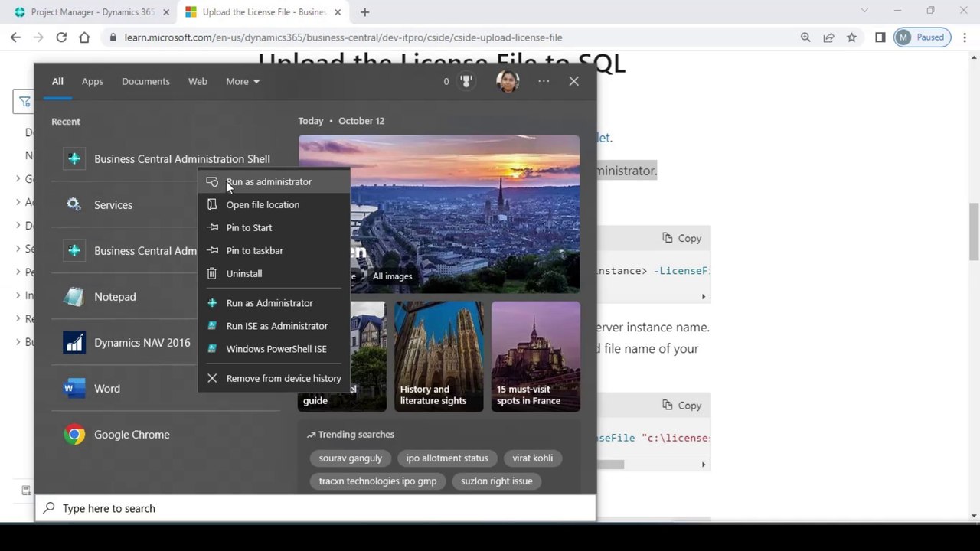
Task: Share this page using the share icon
Action: pyautogui.click(x=828, y=37)
